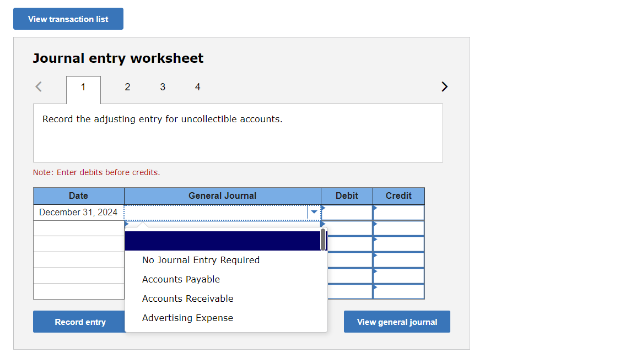Click the December 31, 2024 date cell
Image resolution: width=641 pixels, height=364 pixels.
pyautogui.click(x=78, y=212)
